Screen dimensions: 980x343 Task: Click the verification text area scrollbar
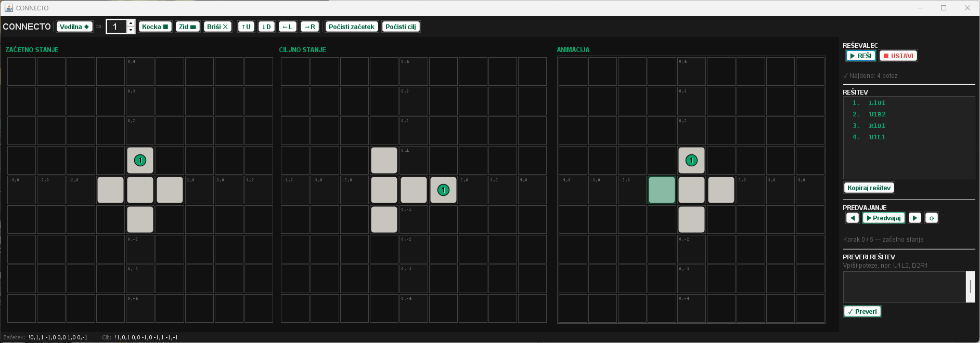point(970,287)
